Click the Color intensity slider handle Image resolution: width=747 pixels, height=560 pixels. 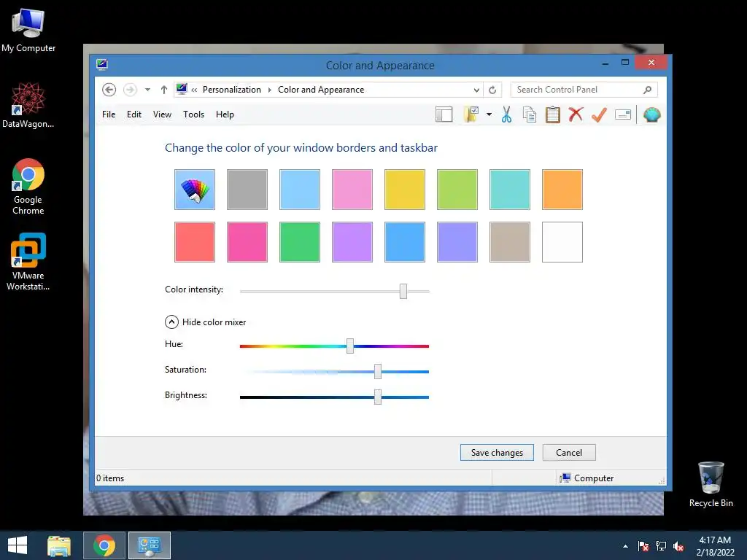tap(403, 291)
